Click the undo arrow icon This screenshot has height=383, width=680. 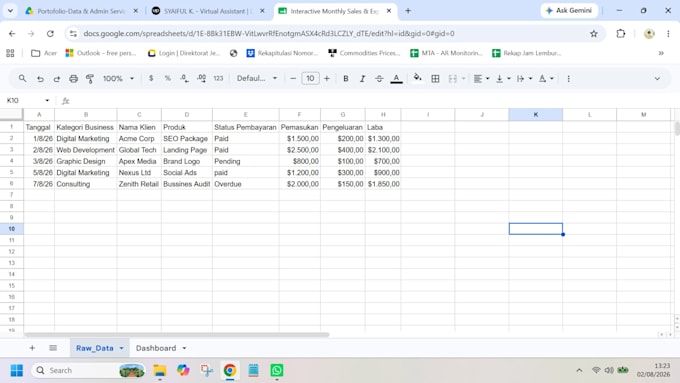pos(40,79)
